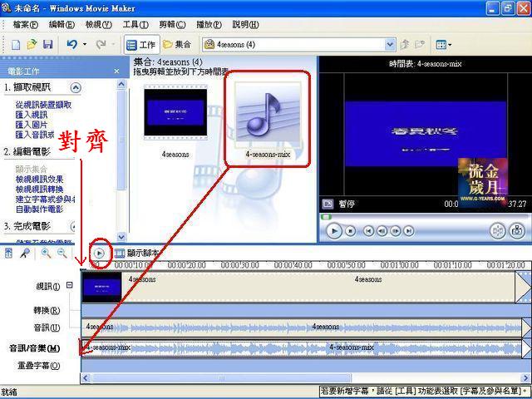532x399 pixels.
Task: Click the 建立字幕 titles link
Action: click(45, 199)
